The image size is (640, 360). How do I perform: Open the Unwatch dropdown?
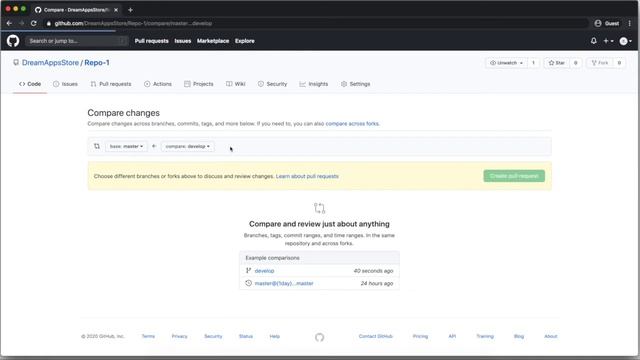click(x=506, y=63)
